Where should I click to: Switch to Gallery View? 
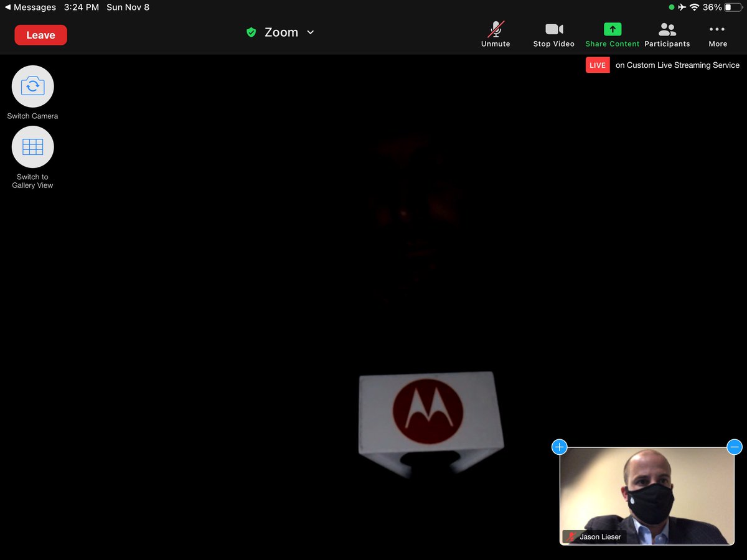(32, 147)
